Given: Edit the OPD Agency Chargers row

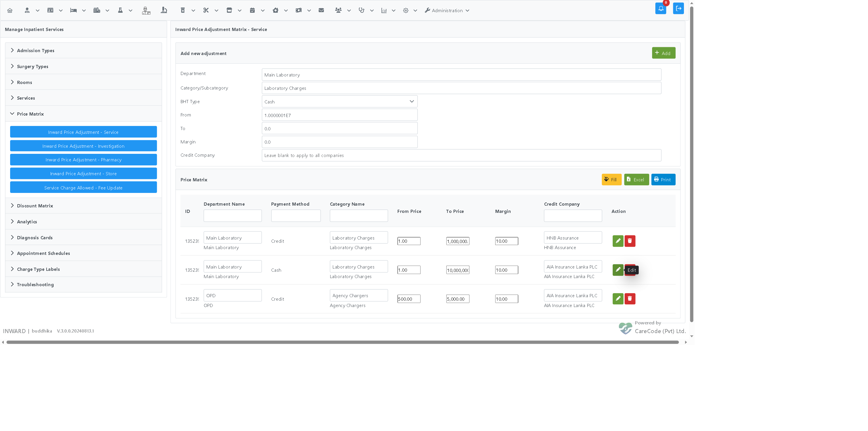Looking at the screenshot, I should pyautogui.click(x=618, y=299).
